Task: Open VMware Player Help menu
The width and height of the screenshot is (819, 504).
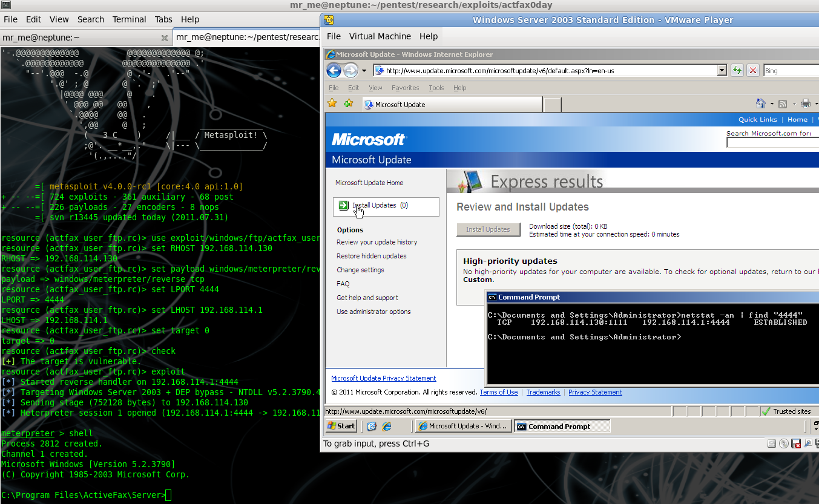Action: (x=429, y=36)
